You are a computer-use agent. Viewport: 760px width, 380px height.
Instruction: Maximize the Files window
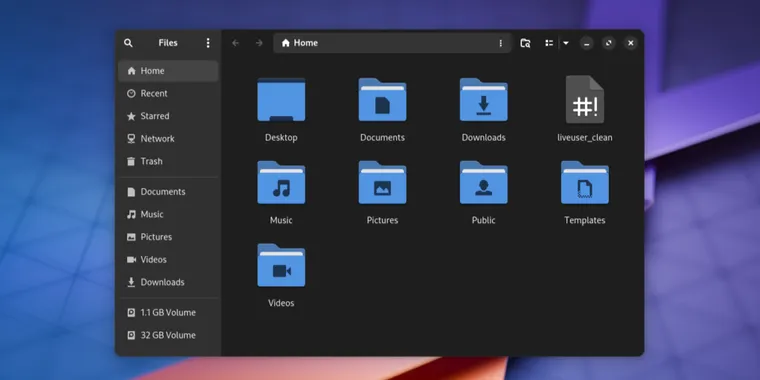click(609, 43)
